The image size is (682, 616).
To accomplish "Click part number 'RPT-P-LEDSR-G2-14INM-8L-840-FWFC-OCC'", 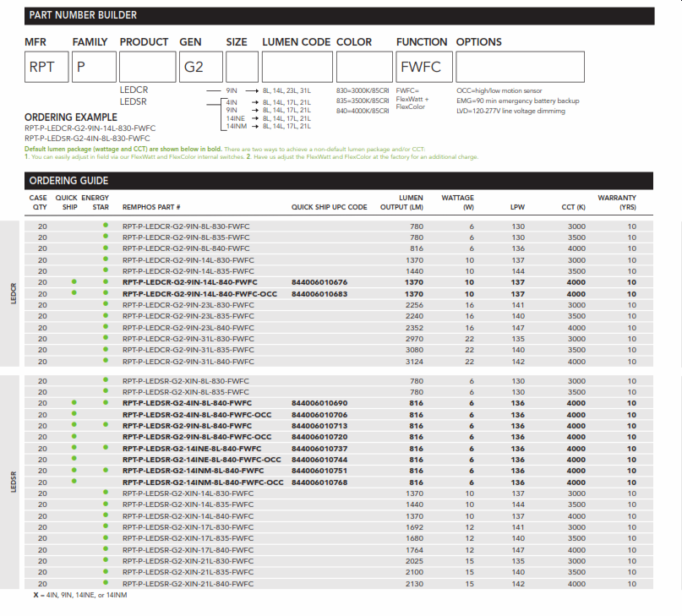I will [x=203, y=482].
